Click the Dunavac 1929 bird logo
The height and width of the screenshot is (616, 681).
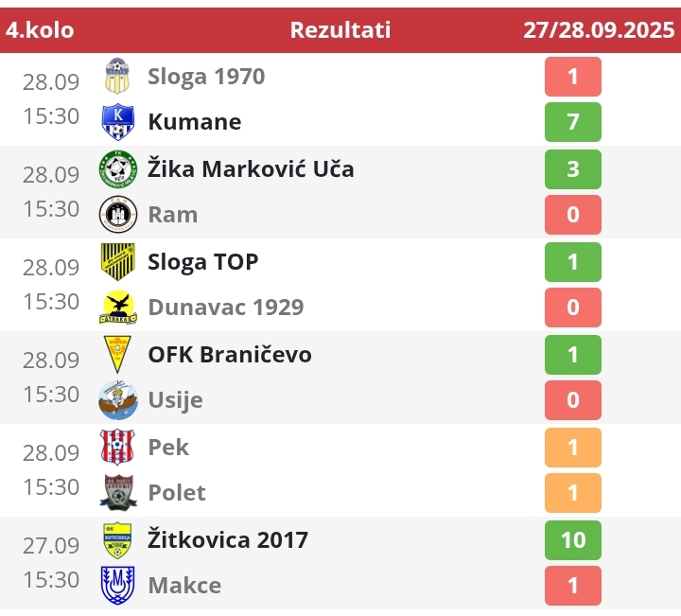118,308
